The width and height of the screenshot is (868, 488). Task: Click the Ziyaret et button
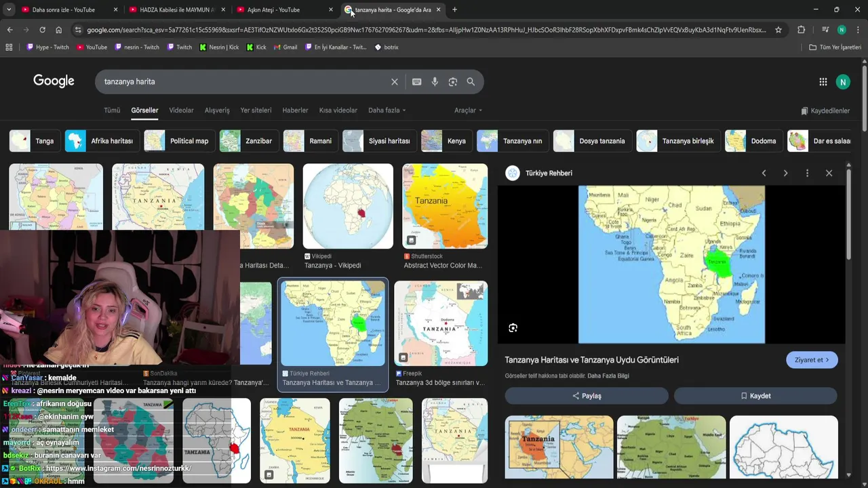coord(812,360)
